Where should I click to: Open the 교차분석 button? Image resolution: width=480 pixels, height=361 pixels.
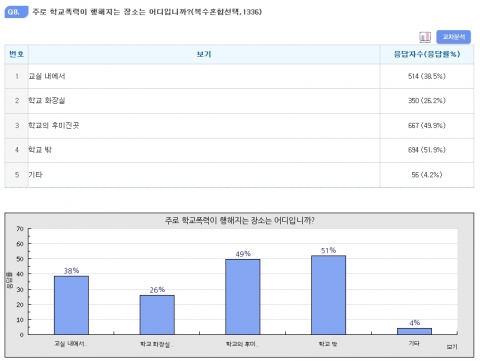453,37
